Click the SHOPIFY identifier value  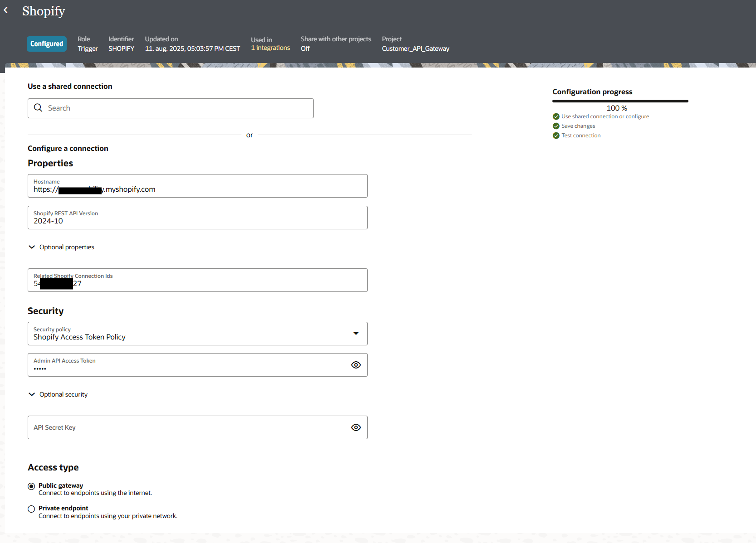[121, 48]
